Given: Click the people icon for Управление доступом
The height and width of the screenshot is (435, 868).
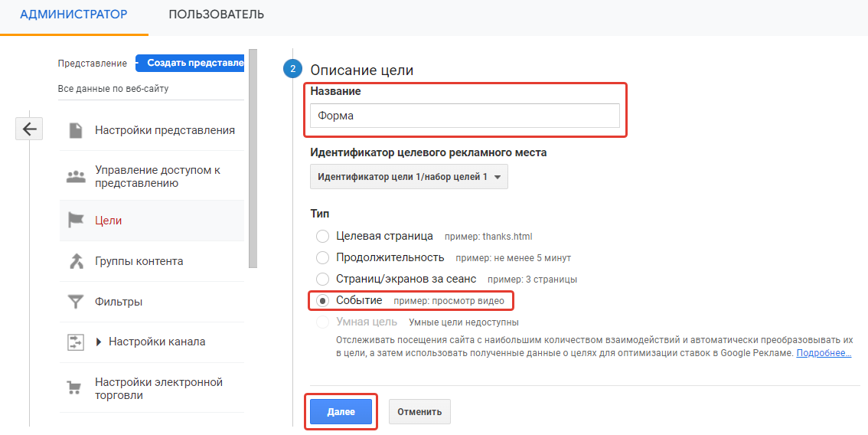Looking at the screenshot, I should coord(76,177).
